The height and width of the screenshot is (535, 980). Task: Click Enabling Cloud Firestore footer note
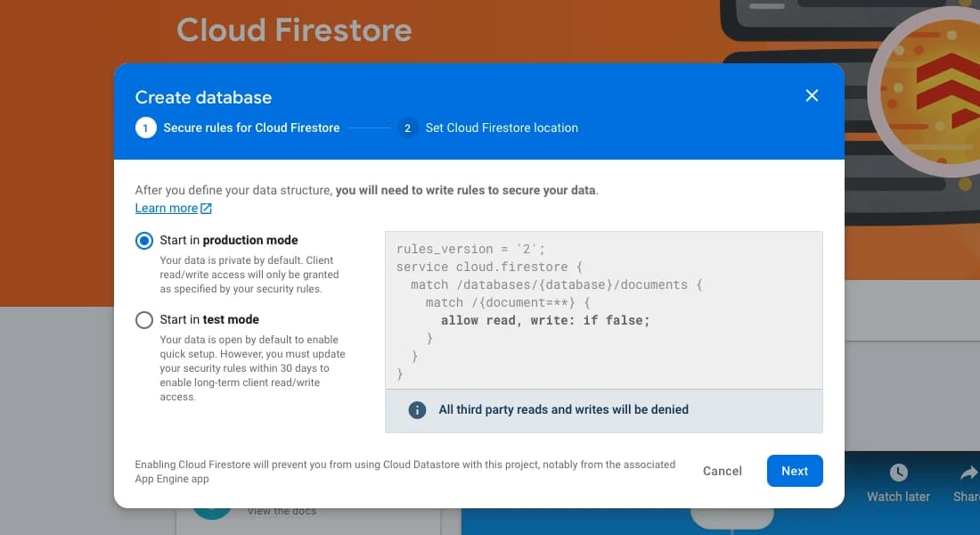tap(405, 471)
